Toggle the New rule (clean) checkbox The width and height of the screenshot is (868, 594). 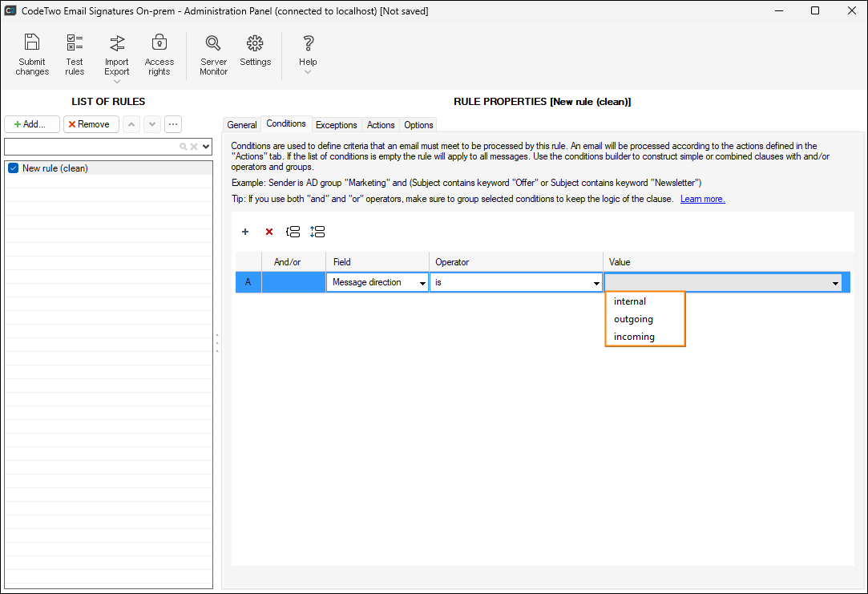pyautogui.click(x=13, y=168)
